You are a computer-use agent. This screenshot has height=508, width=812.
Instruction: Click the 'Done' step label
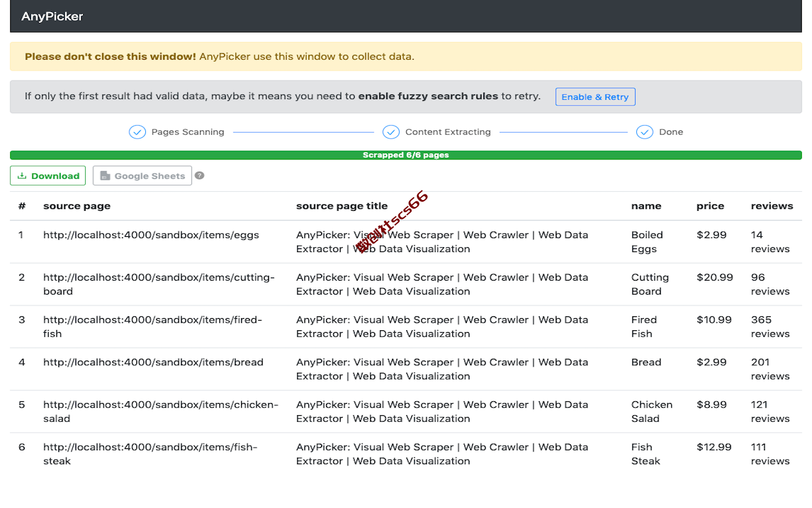click(x=671, y=132)
